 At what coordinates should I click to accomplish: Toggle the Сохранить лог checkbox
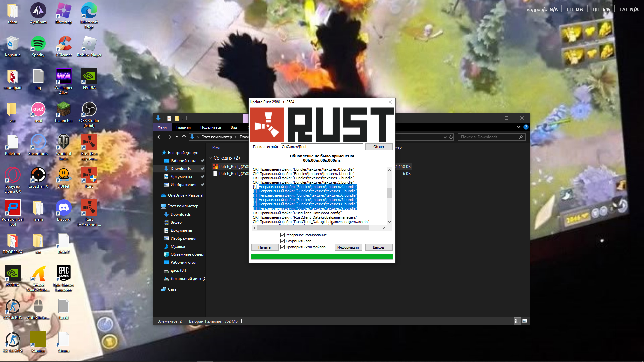[282, 241]
